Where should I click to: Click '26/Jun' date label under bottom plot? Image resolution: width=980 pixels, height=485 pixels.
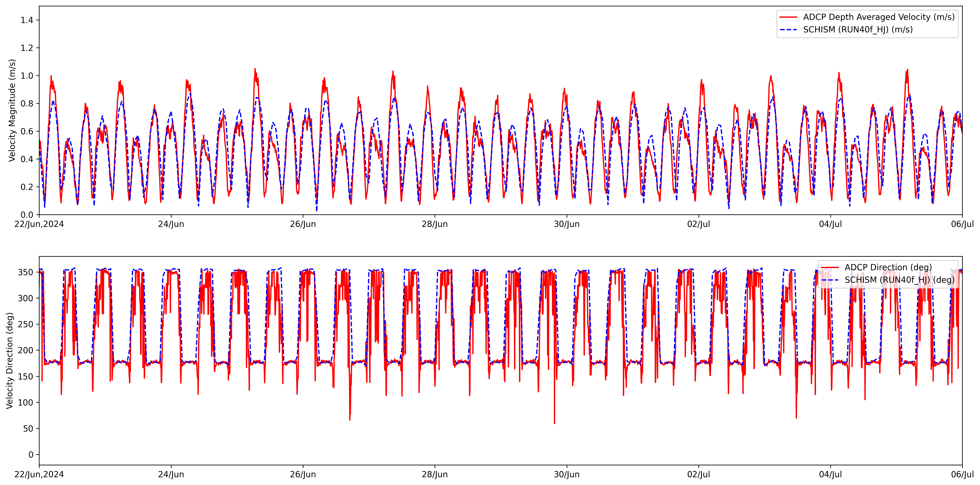pyautogui.click(x=303, y=475)
